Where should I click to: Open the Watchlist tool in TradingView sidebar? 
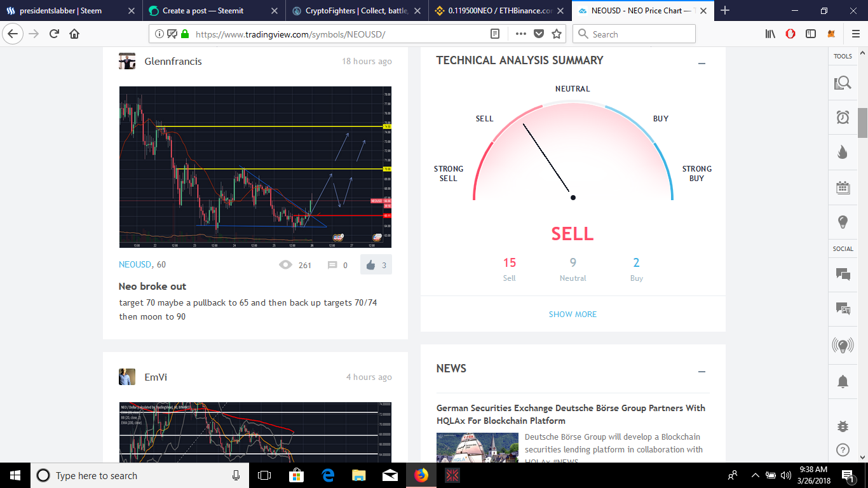tap(843, 83)
